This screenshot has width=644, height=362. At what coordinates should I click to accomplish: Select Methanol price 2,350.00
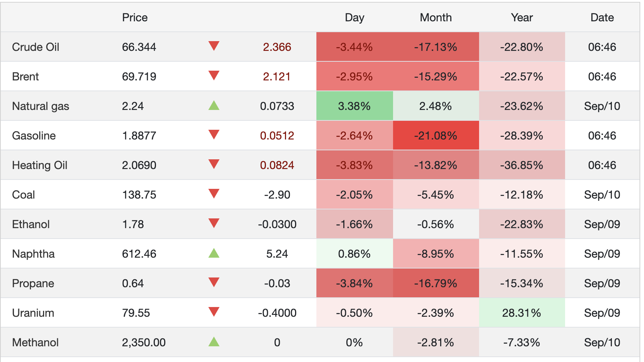144,343
